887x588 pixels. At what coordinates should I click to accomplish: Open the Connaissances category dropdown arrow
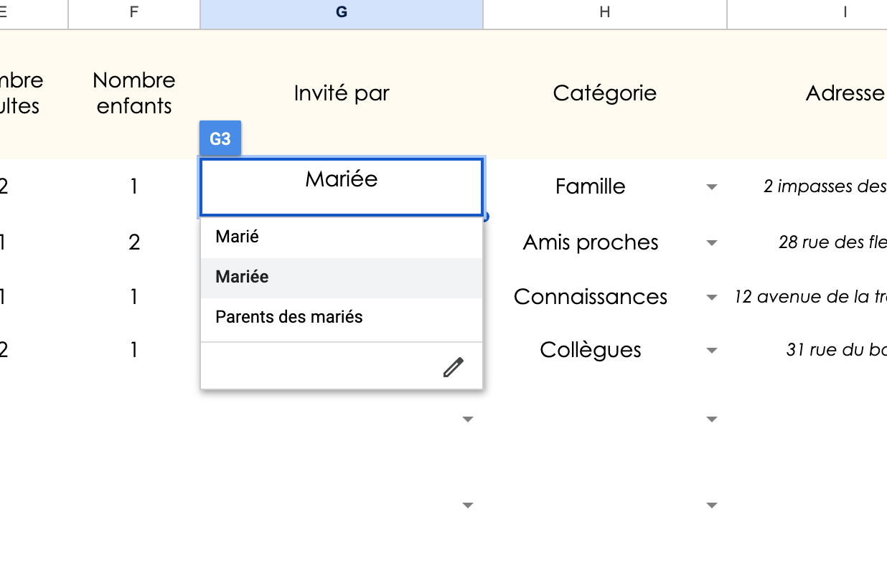pos(711,297)
